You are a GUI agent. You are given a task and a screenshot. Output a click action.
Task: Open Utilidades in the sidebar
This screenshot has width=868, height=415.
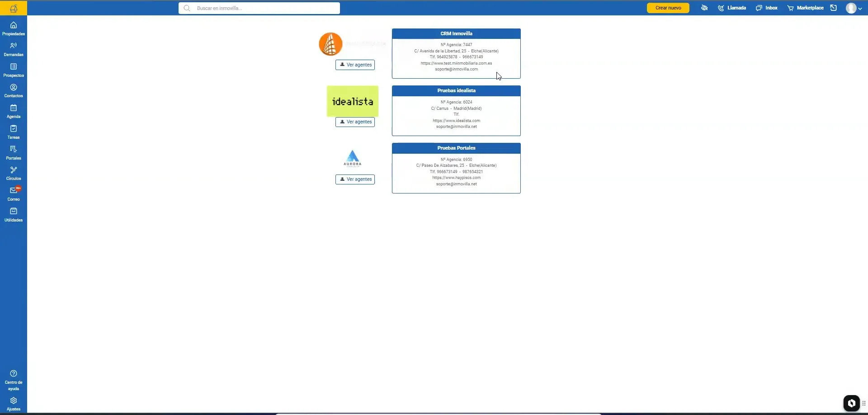14,215
